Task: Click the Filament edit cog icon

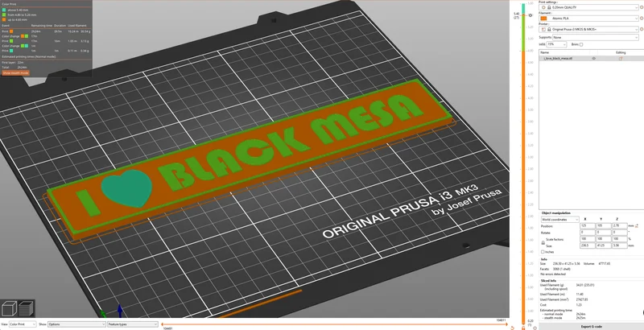Action: (x=642, y=19)
